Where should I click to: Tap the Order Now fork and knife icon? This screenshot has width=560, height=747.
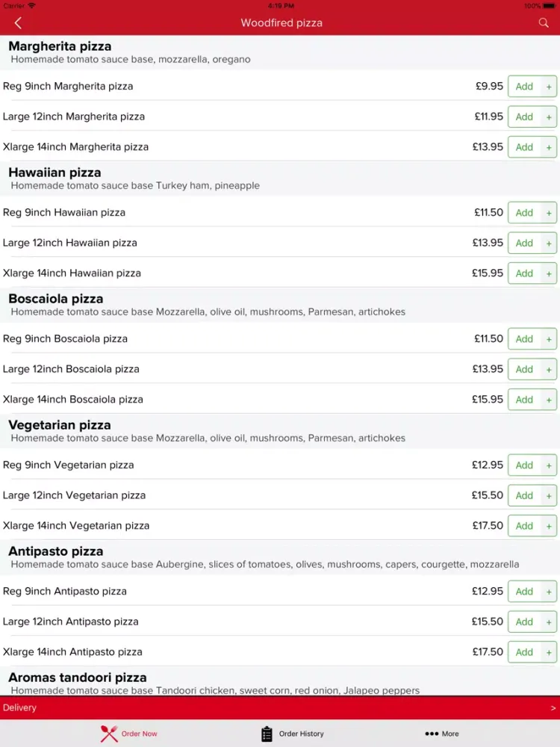(109, 734)
